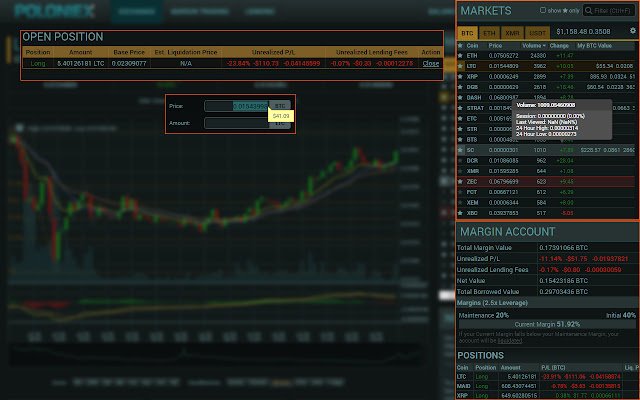
Task: Switch to the ETH markets tab
Action: click(x=489, y=33)
